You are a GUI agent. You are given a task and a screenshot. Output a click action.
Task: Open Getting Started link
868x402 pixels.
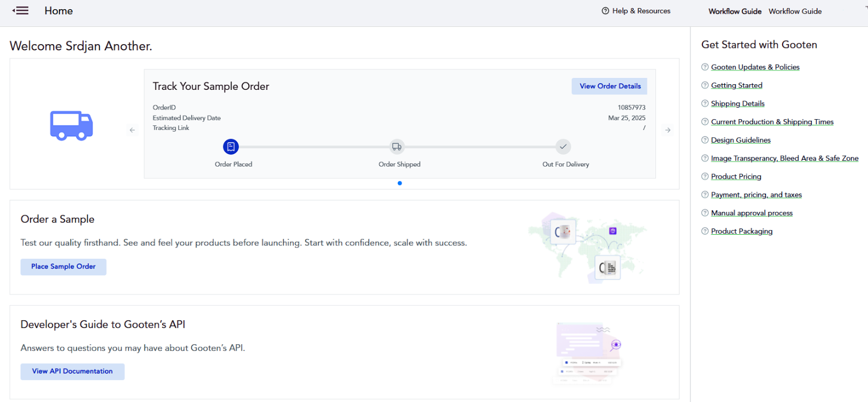coord(737,85)
